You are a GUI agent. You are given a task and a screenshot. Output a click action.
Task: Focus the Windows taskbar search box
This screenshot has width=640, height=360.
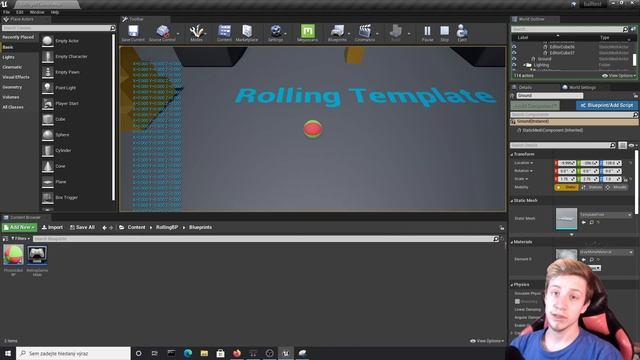73,353
